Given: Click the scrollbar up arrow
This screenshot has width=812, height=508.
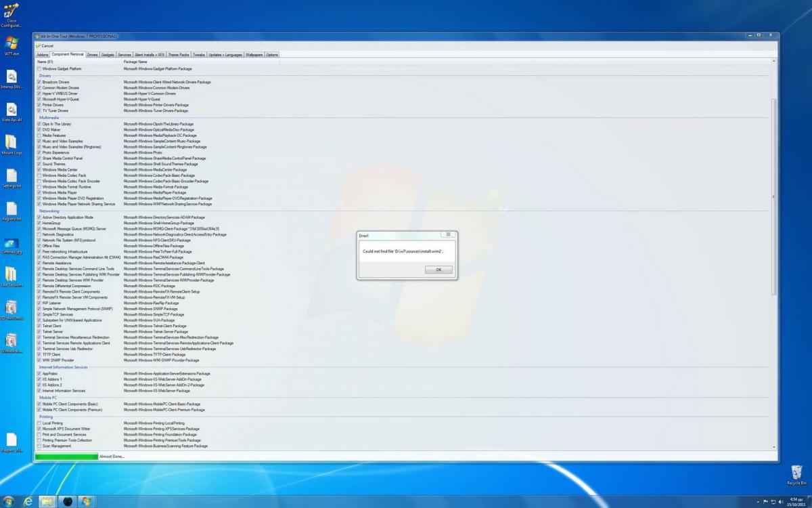Looking at the screenshot, I should tap(775, 61).
